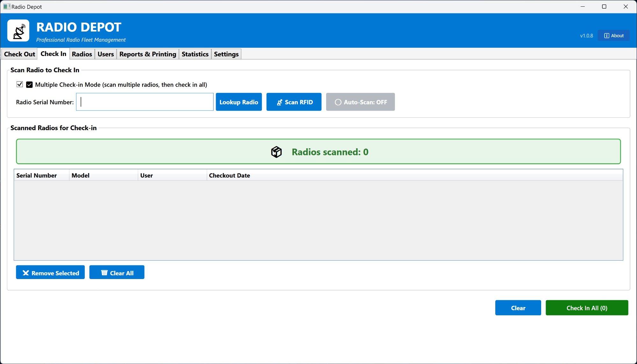Click the RFID antenna icon on Scan RFID

click(x=279, y=102)
